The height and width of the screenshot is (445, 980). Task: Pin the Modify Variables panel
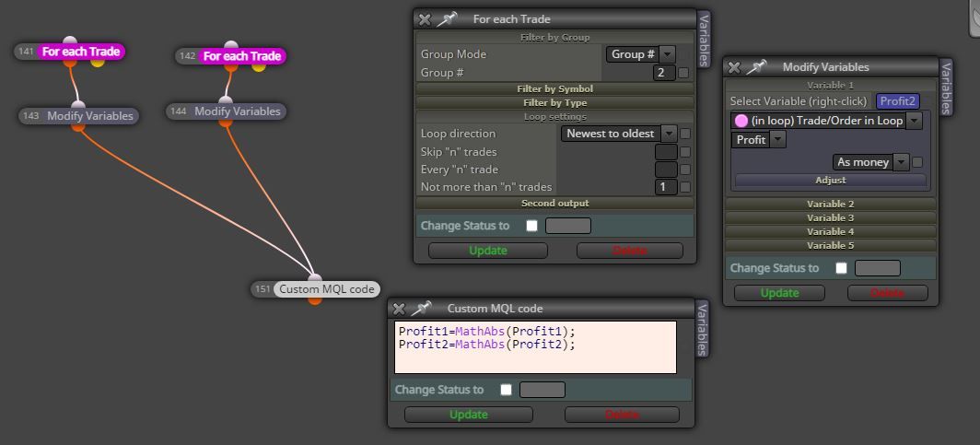tap(757, 67)
